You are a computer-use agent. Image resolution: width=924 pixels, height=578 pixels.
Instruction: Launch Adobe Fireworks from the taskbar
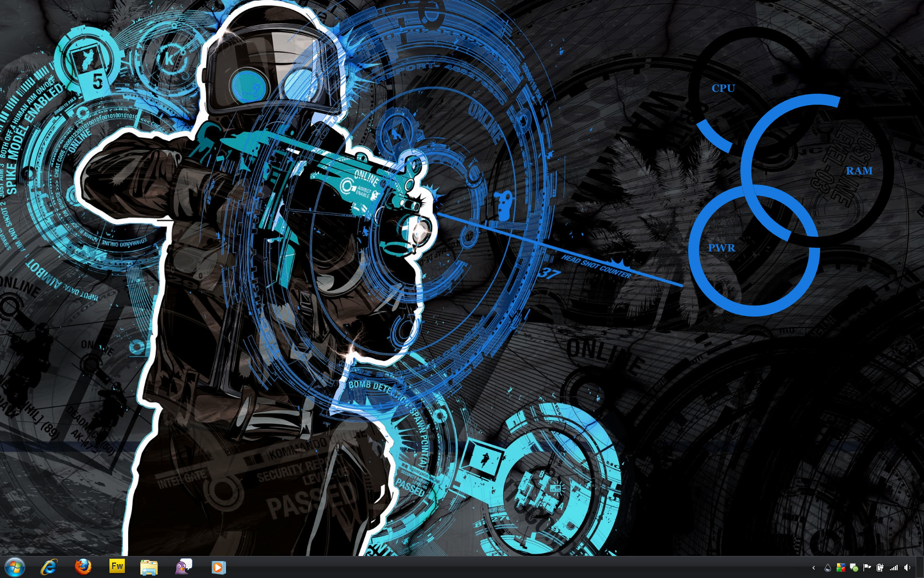click(117, 567)
